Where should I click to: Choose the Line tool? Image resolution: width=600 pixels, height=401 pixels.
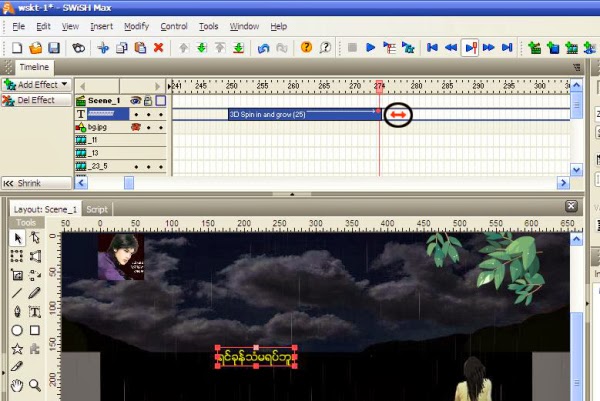(x=17, y=293)
